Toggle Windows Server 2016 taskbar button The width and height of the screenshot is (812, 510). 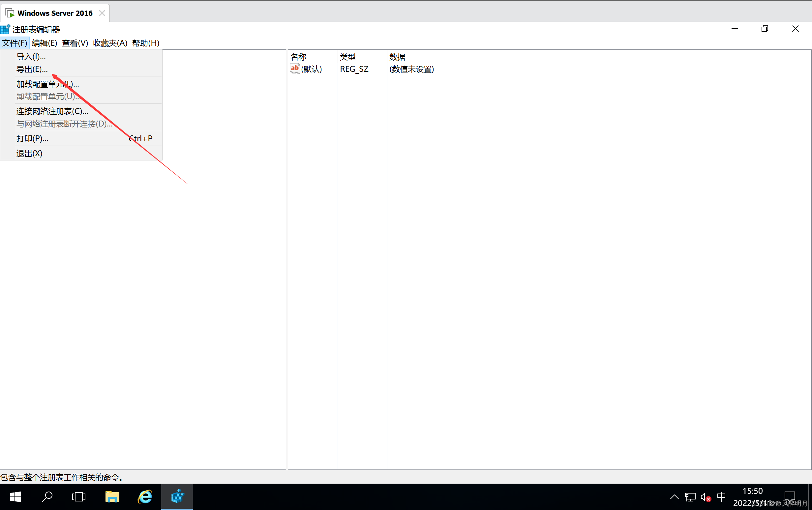coord(53,12)
